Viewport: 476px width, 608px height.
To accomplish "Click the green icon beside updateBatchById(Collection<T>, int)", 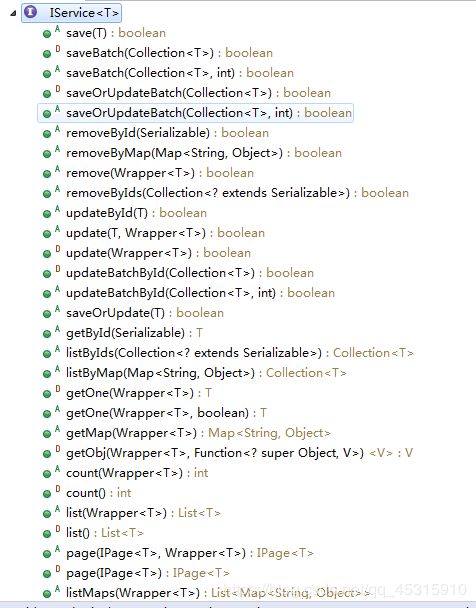I will click(47, 294).
